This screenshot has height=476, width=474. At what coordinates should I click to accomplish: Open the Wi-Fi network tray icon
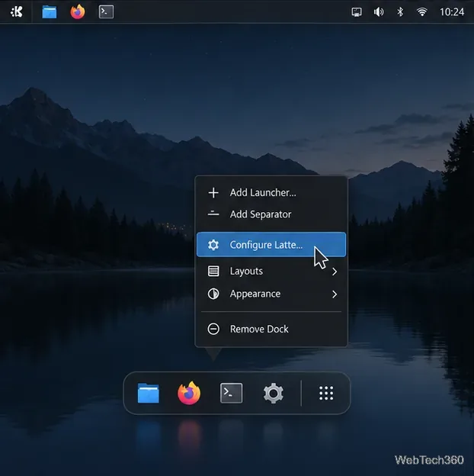[422, 12]
